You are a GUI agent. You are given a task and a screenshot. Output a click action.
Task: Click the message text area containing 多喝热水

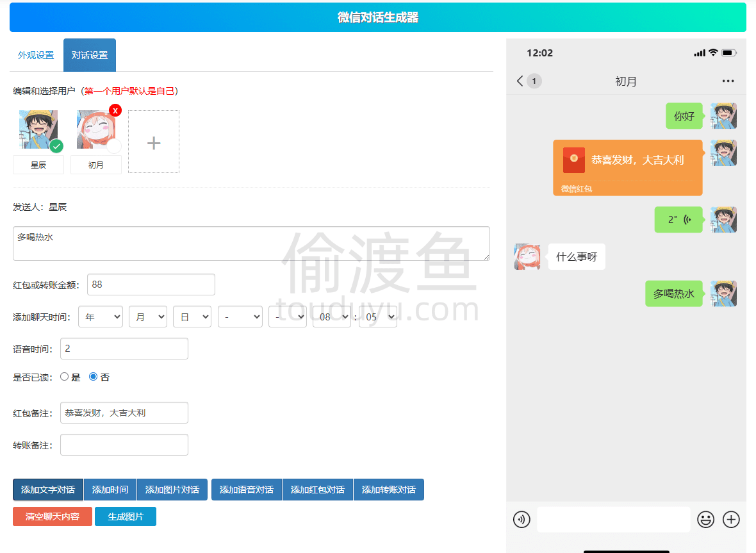(x=251, y=243)
